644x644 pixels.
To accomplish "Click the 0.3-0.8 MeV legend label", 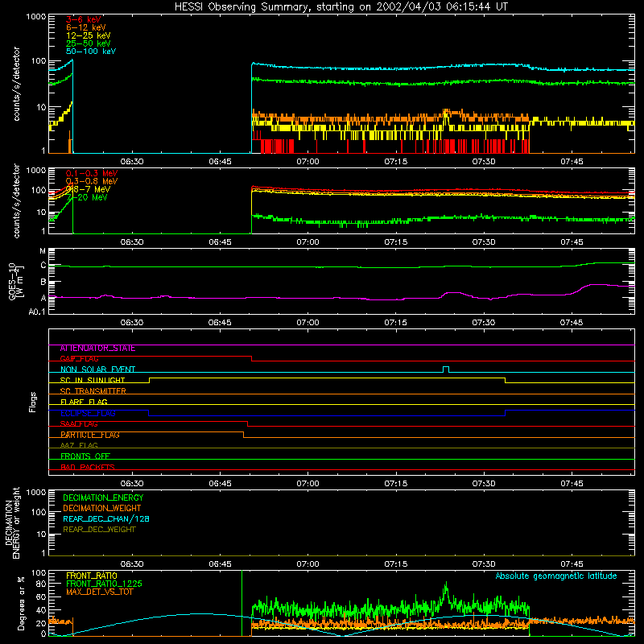I will click(x=92, y=181).
